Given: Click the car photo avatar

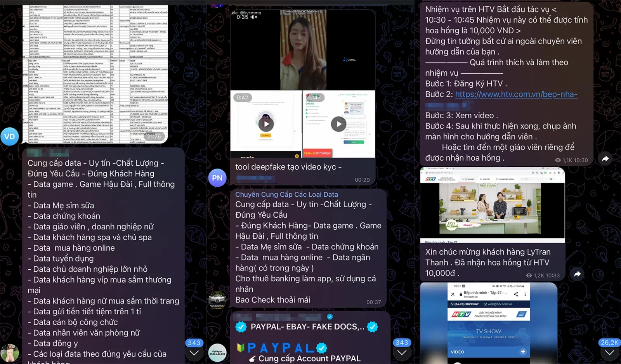Looking at the screenshot, I should coord(217,300).
